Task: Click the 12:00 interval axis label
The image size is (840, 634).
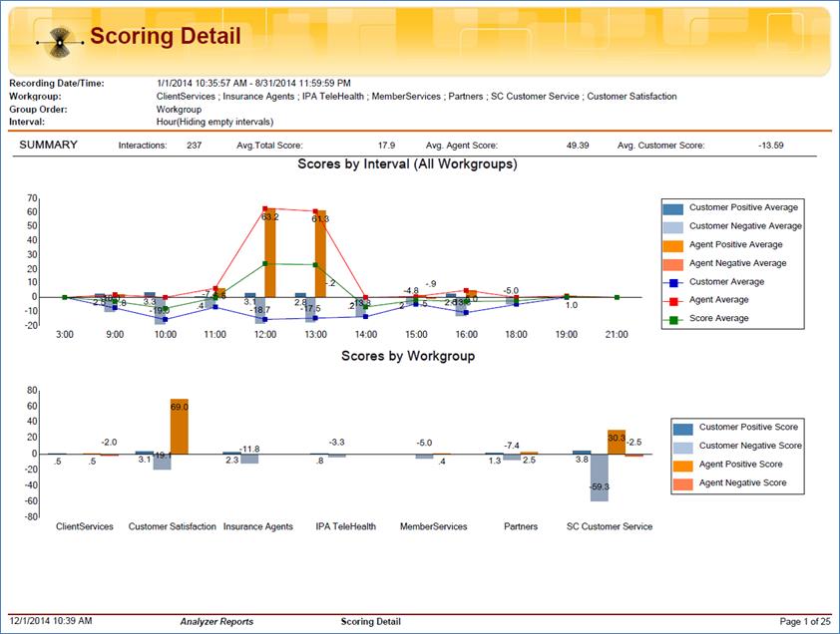Action: pyautogui.click(x=265, y=335)
